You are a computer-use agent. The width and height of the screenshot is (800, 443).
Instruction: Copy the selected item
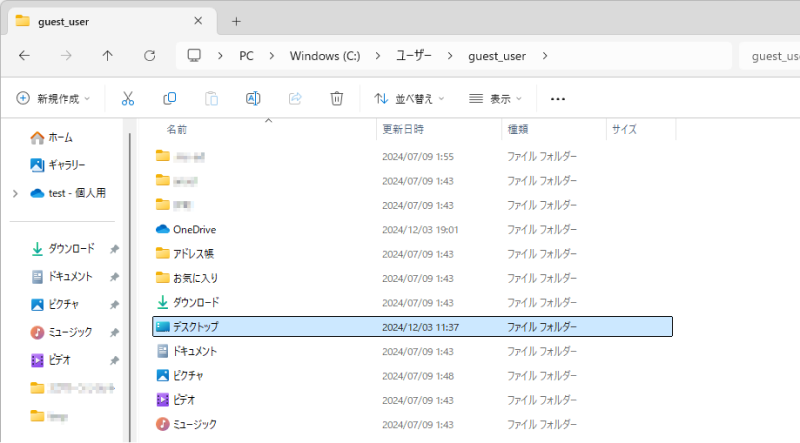(x=169, y=99)
